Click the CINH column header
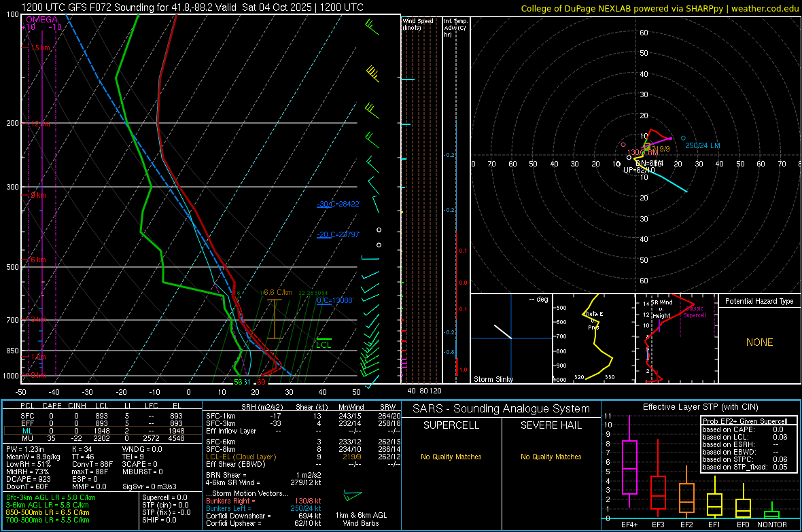Image resolution: width=802 pixels, height=532 pixels. [x=77, y=406]
